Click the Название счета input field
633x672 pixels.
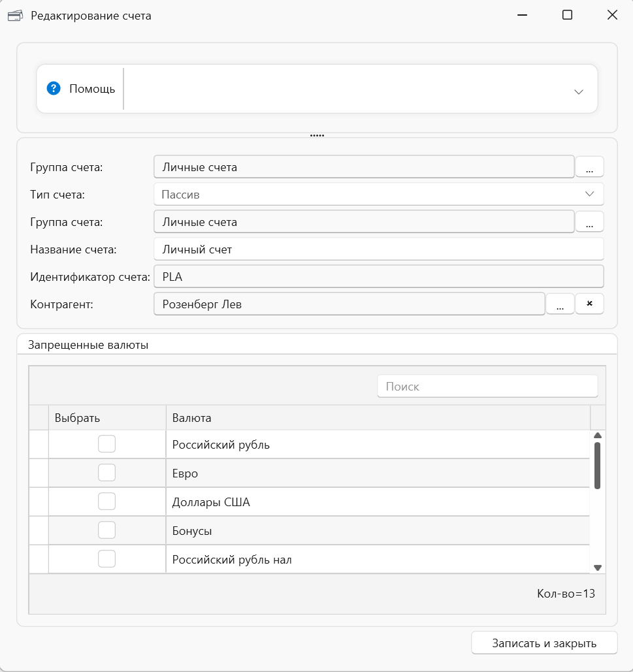pos(379,249)
